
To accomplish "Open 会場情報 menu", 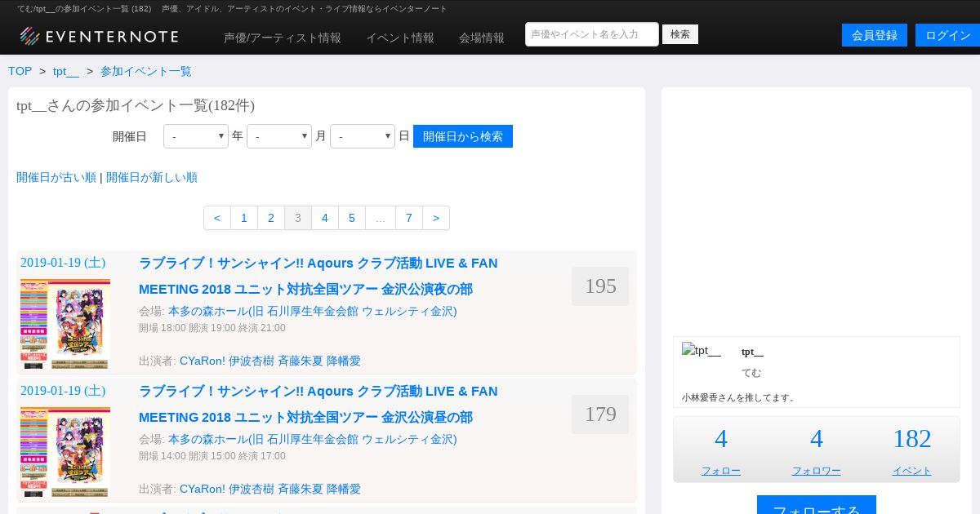I will 482,38.
